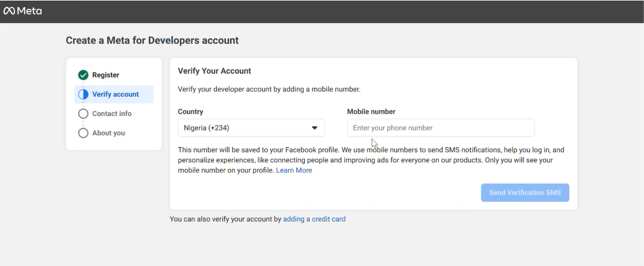Open the Learn More link
Image resolution: width=644 pixels, height=266 pixels.
click(x=294, y=170)
